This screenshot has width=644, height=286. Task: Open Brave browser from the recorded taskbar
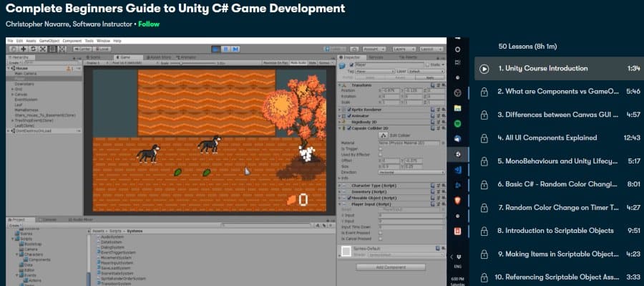click(x=457, y=201)
